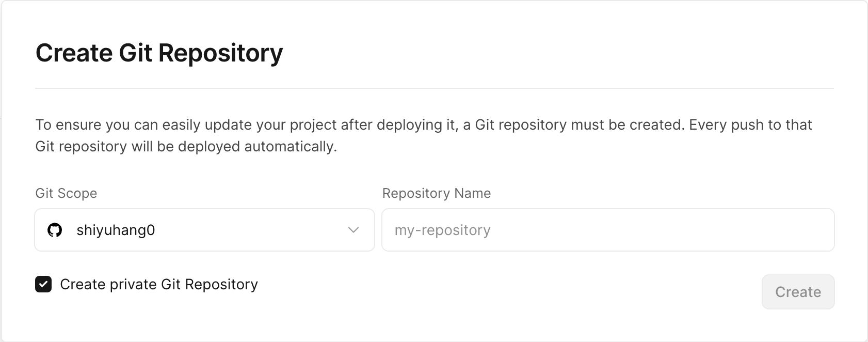Submit the repository using the greyed Create button
The width and height of the screenshot is (868, 342).
pos(798,292)
